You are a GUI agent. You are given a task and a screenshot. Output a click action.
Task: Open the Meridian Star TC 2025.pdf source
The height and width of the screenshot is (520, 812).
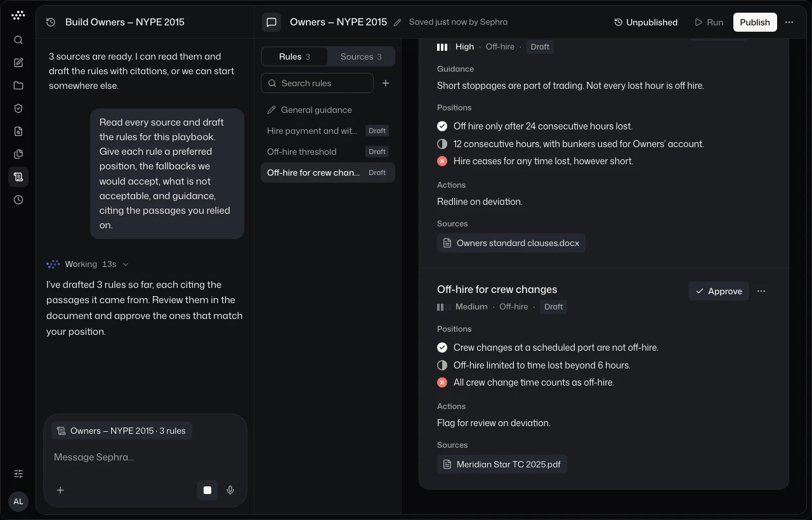pos(502,464)
